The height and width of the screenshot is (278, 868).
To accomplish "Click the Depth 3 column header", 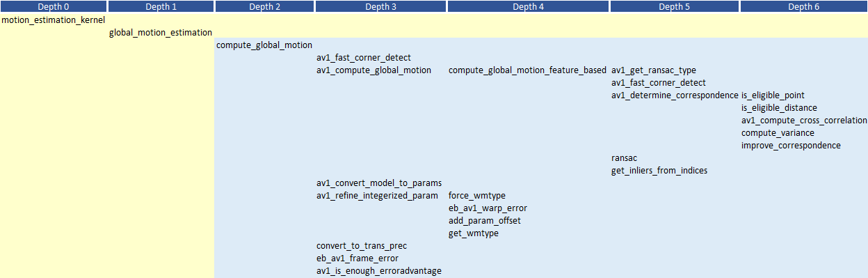I will coord(380,6).
